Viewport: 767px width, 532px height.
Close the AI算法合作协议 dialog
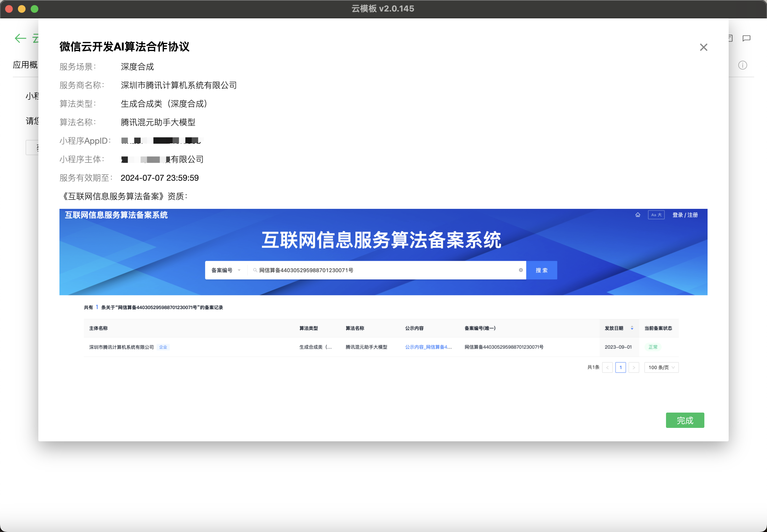click(703, 47)
